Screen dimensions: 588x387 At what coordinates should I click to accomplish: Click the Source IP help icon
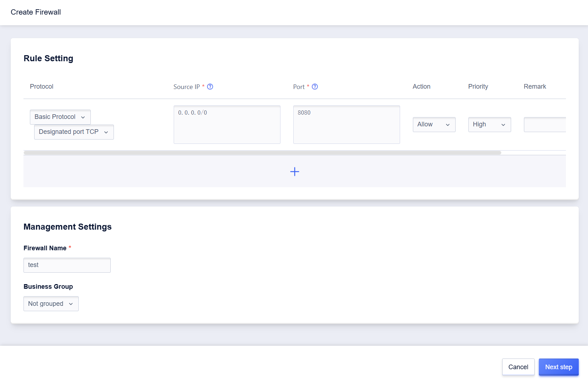[210, 87]
